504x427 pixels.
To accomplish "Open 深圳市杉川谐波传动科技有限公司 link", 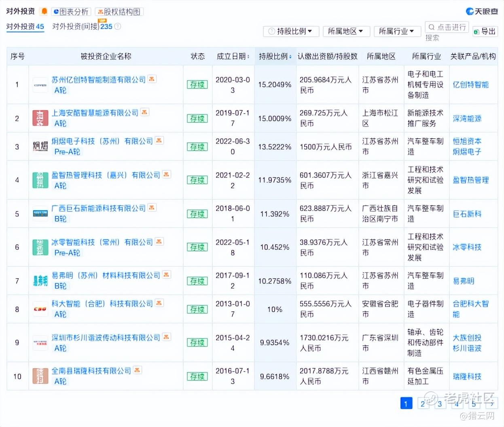I will [x=106, y=338].
